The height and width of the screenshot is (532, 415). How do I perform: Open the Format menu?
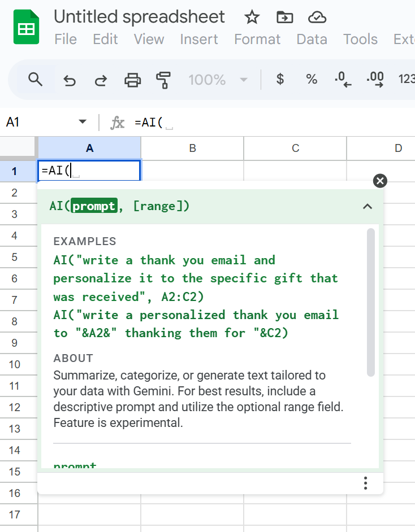click(x=257, y=40)
